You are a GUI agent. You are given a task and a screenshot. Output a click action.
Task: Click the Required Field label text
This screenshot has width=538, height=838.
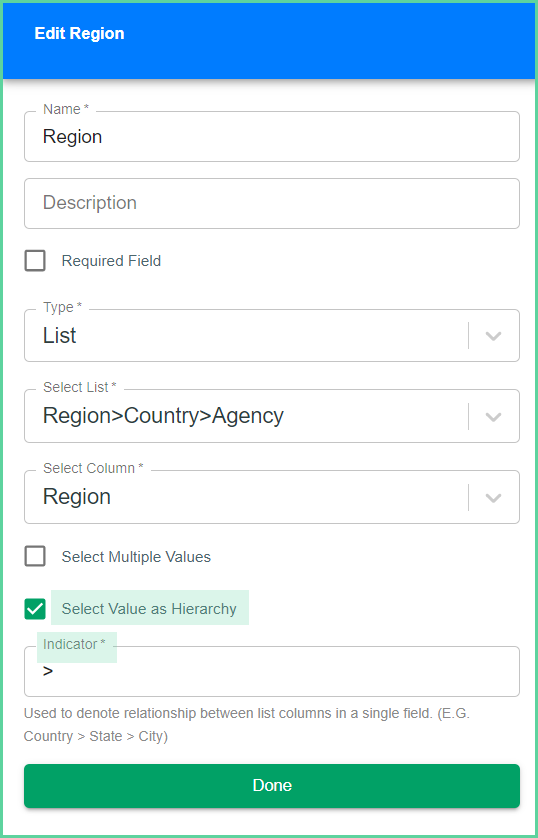[x=111, y=261]
